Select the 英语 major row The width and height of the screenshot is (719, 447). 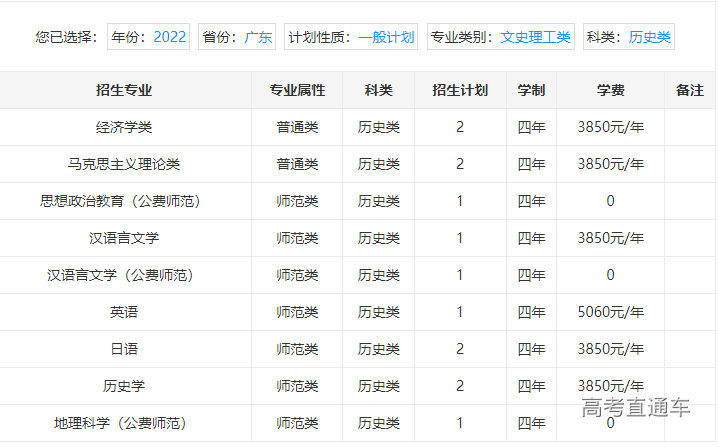point(124,312)
